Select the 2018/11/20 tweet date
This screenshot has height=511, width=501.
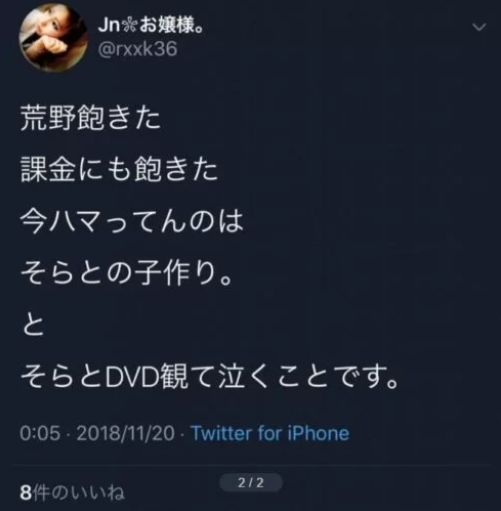pos(126,433)
